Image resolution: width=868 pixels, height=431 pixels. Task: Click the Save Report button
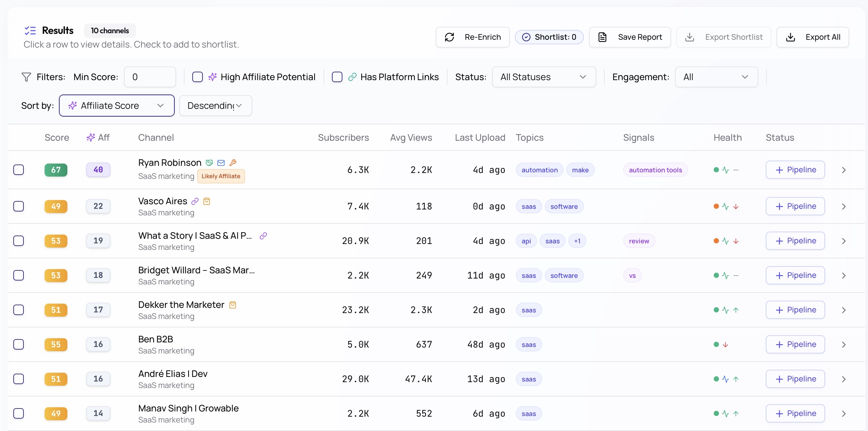pyautogui.click(x=630, y=37)
